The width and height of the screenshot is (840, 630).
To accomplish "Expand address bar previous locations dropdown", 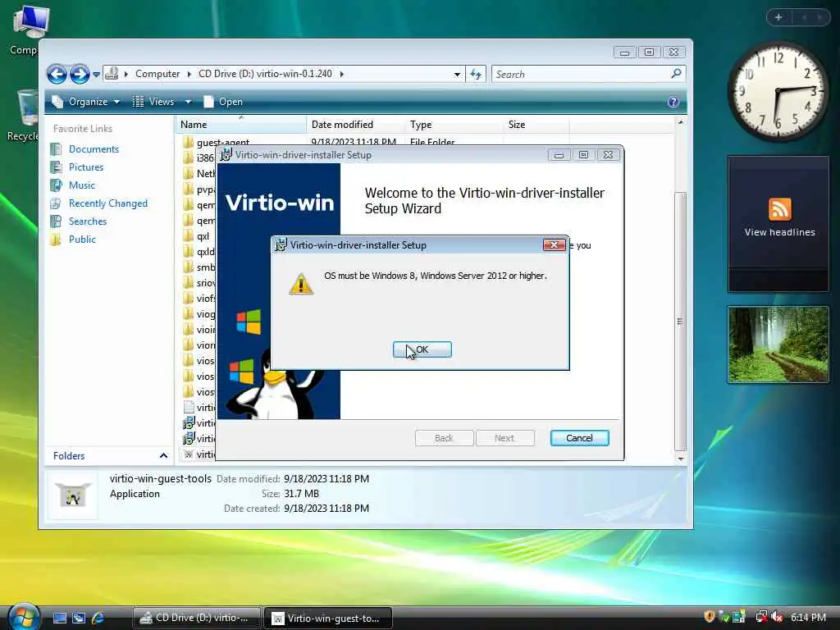I will click(x=457, y=75).
